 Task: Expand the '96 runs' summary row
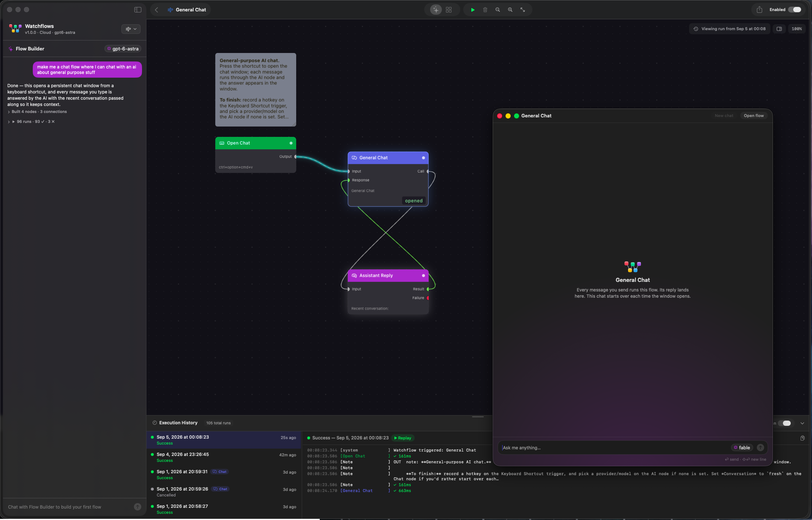[x=31, y=121]
